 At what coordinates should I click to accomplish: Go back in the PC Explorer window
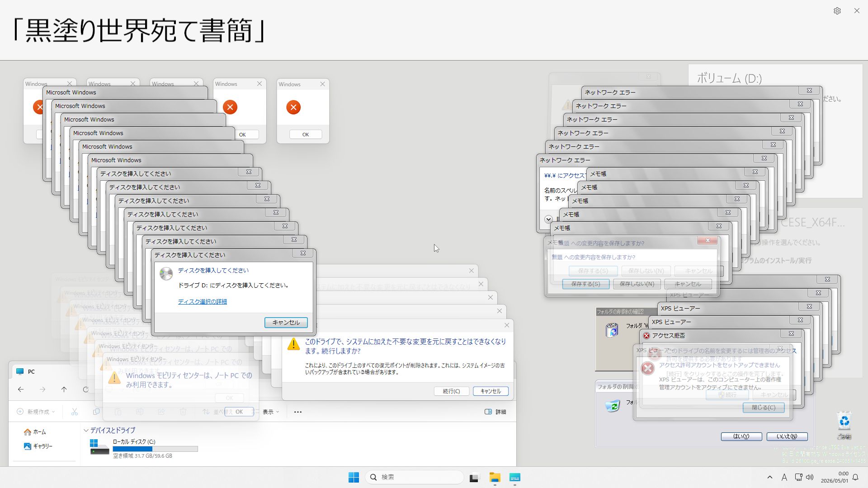pos(21,389)
